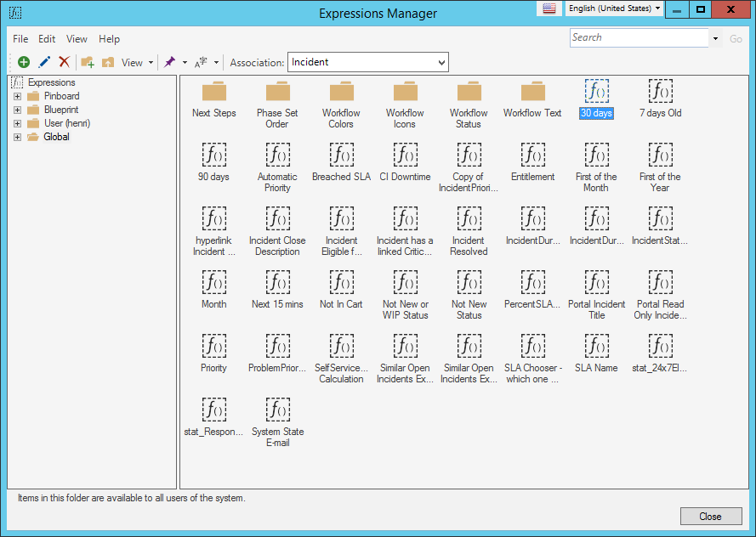Select the System State E-mail expression
This screenshot has width=756, height=537.
[278, 423]
